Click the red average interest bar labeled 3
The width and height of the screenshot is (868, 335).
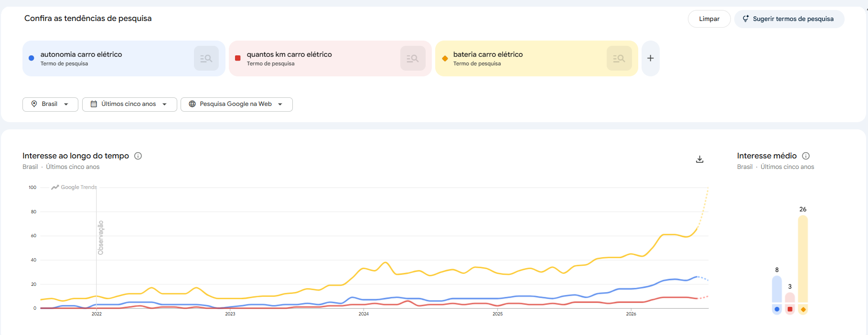tap(790, 298)
